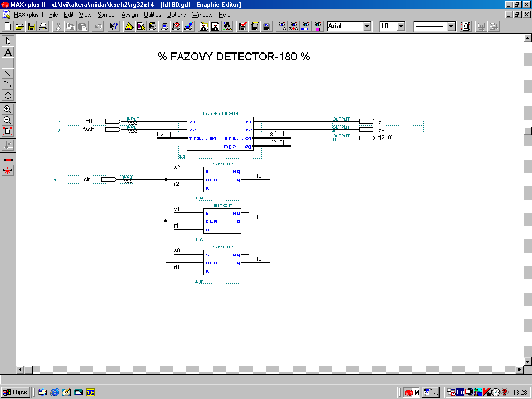Viewport: 532px width, 399px height.
Task: Select the kafd180 symbol block
Action: coord(220,134)
